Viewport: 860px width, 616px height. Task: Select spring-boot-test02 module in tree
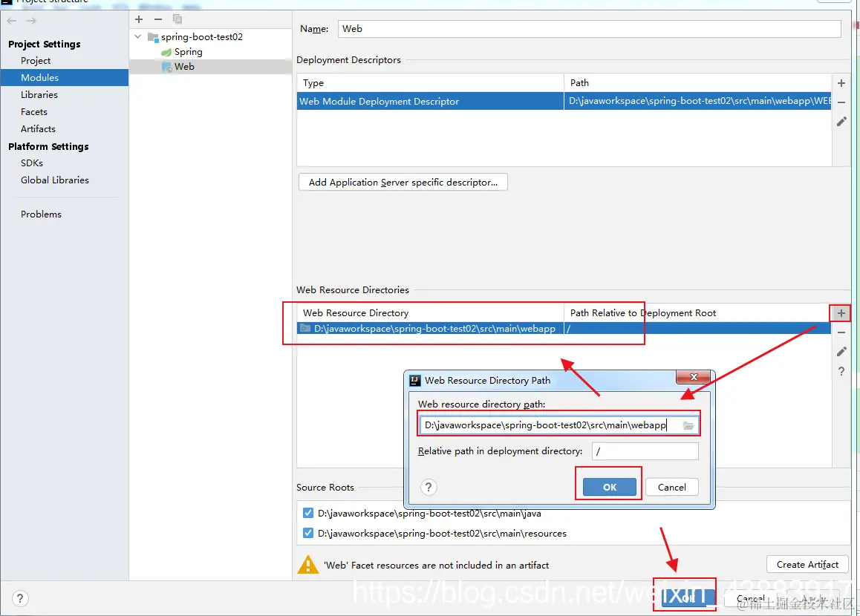pos(201,36)
